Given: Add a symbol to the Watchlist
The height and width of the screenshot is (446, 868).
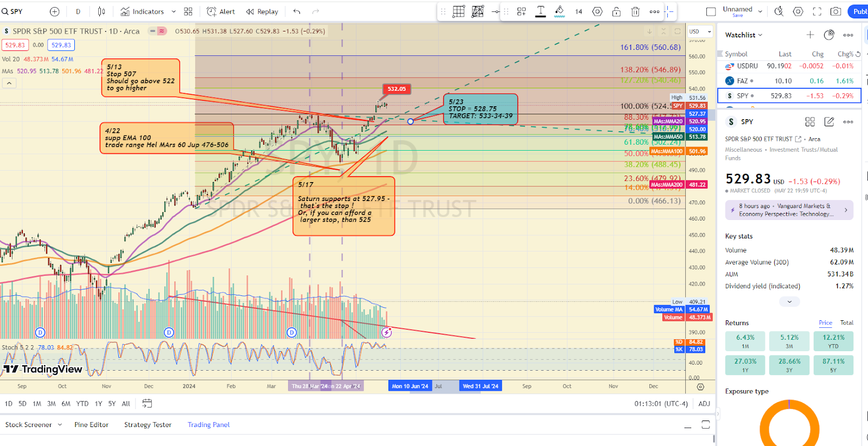Looking at the screenshot, I should coord(810,35).
